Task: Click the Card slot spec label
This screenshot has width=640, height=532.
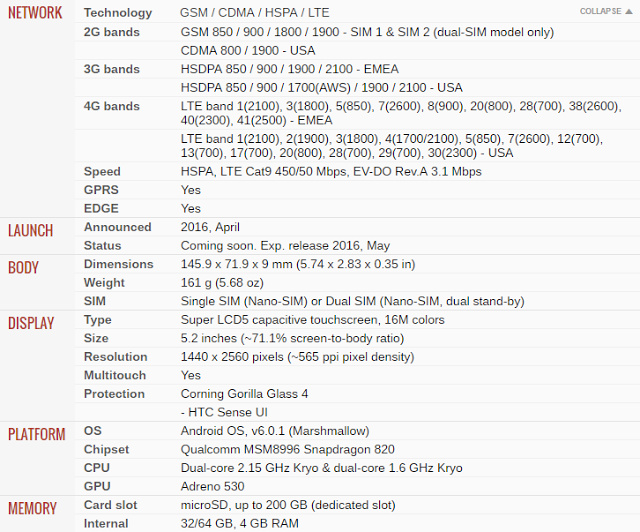Action: [111, 505]
